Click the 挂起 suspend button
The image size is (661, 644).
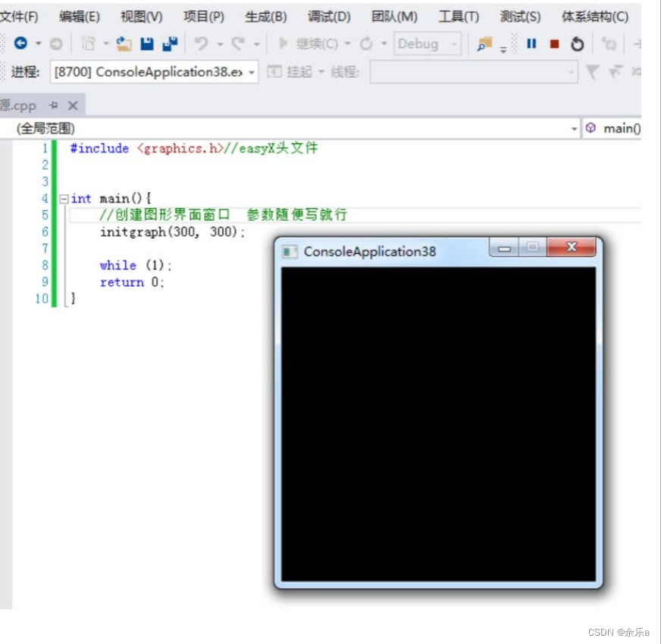pos(290,72)
